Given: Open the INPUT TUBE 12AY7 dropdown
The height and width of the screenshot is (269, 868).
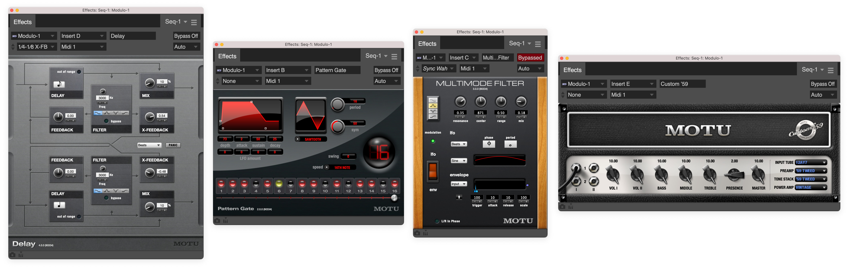Looking at the screenshot, I should [811, 162].
